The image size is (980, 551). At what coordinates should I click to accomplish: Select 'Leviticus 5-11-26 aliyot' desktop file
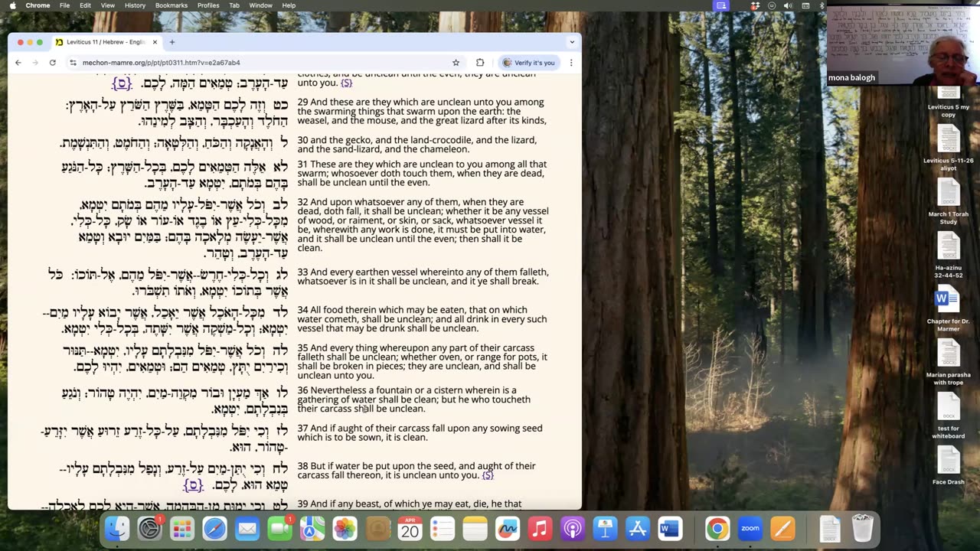point(949,145)
